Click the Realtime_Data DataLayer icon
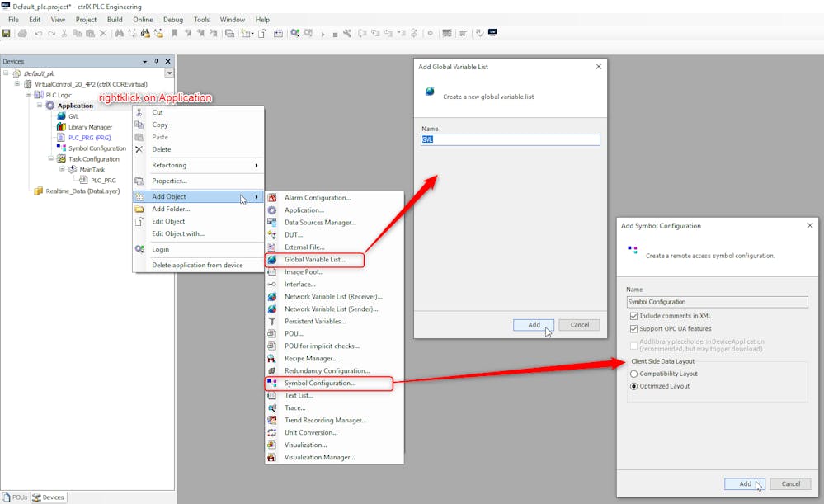824x504 pixels. coord(39,191)
